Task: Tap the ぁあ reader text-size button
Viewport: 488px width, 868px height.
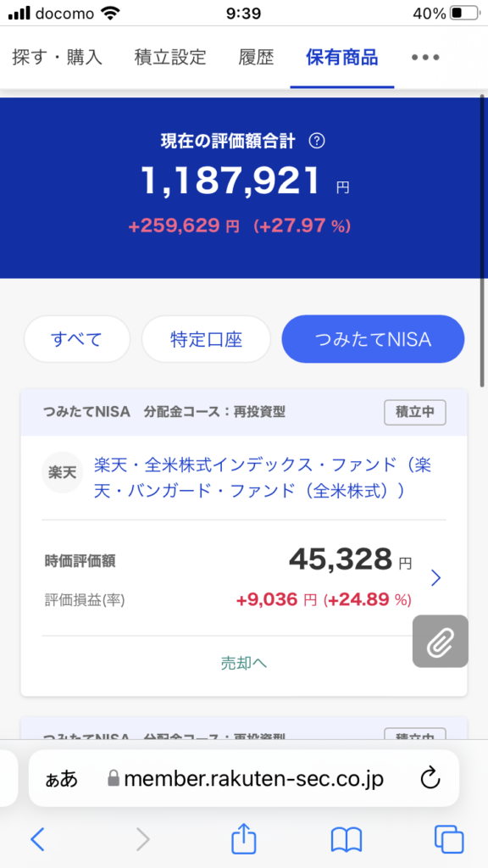Action: pyautogui.click(x=61, y=780)
